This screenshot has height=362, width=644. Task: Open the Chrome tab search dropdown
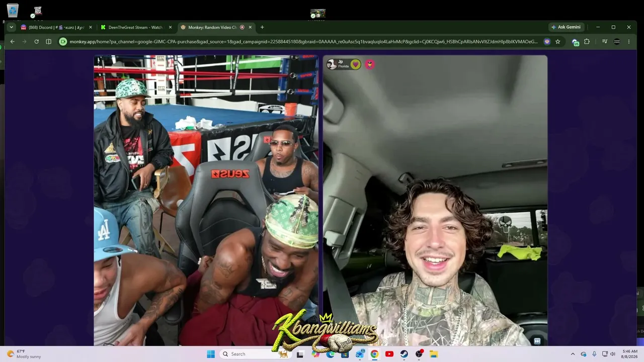[x=12, y=27]
